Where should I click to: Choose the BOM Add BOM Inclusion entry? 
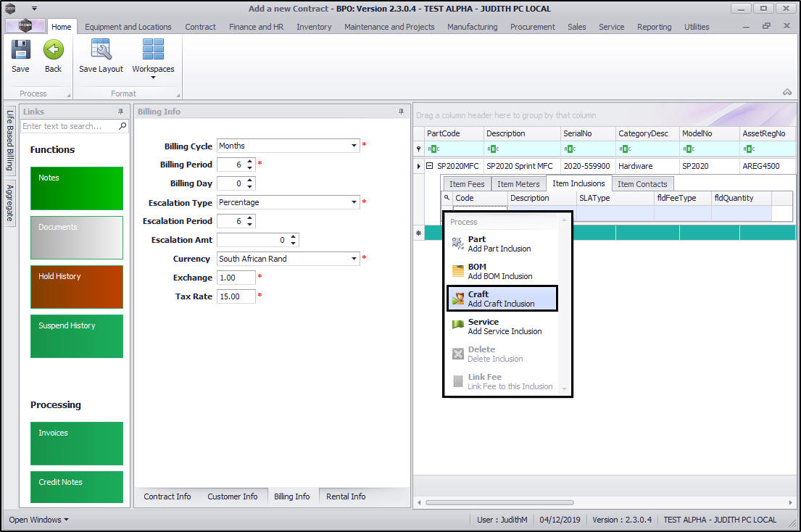tap(502, 271)
